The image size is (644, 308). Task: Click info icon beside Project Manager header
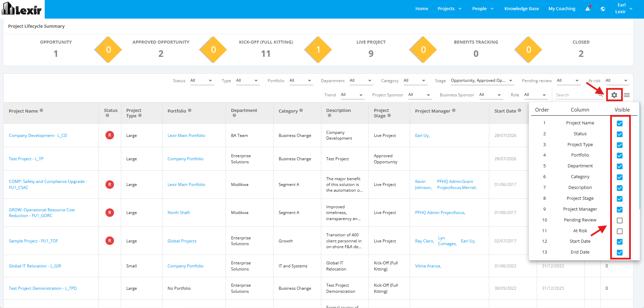454,110
